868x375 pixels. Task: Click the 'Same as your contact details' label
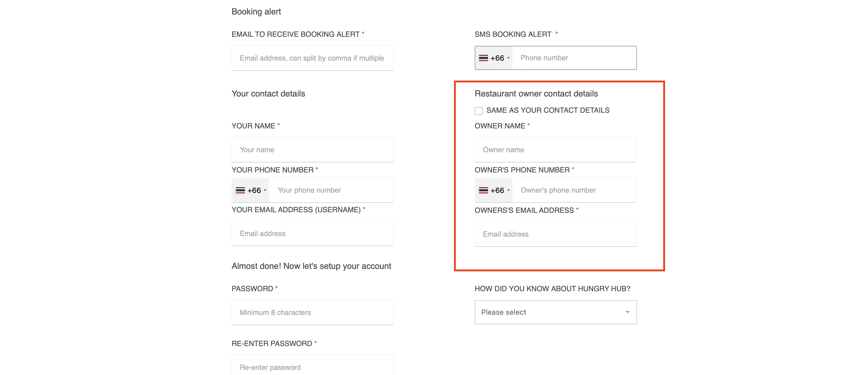point(548,111)
